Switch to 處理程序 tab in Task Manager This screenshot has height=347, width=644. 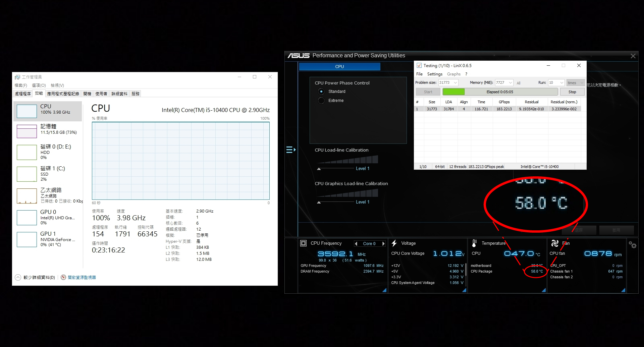(23, 94)
